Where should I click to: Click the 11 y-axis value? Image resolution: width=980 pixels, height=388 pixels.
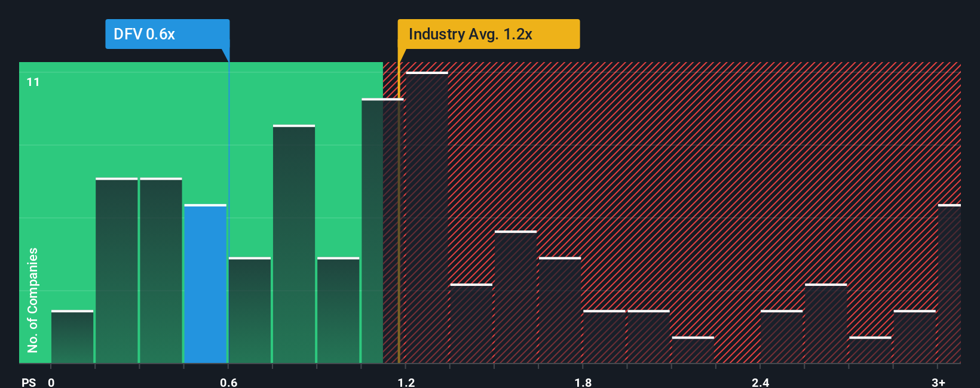(33, 82)
